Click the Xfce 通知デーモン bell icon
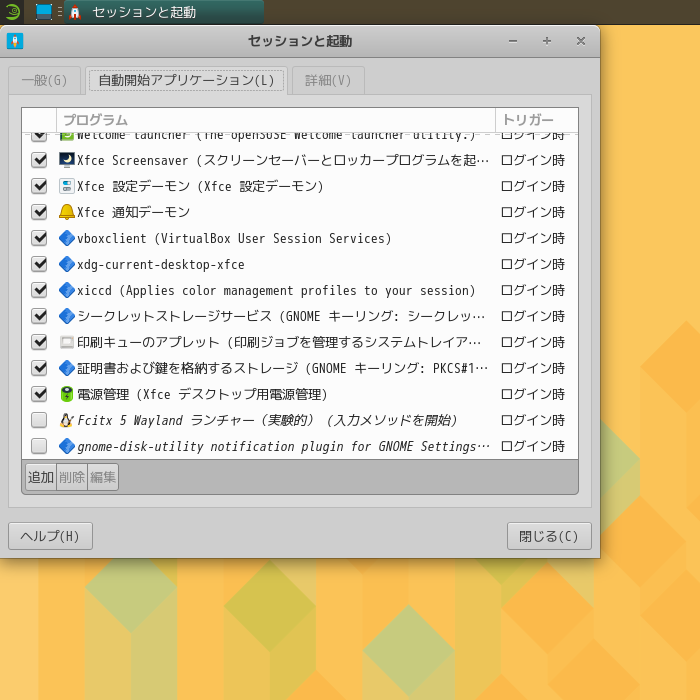The height and width of the screenshot is (700, 700). [x=67, y=212]
